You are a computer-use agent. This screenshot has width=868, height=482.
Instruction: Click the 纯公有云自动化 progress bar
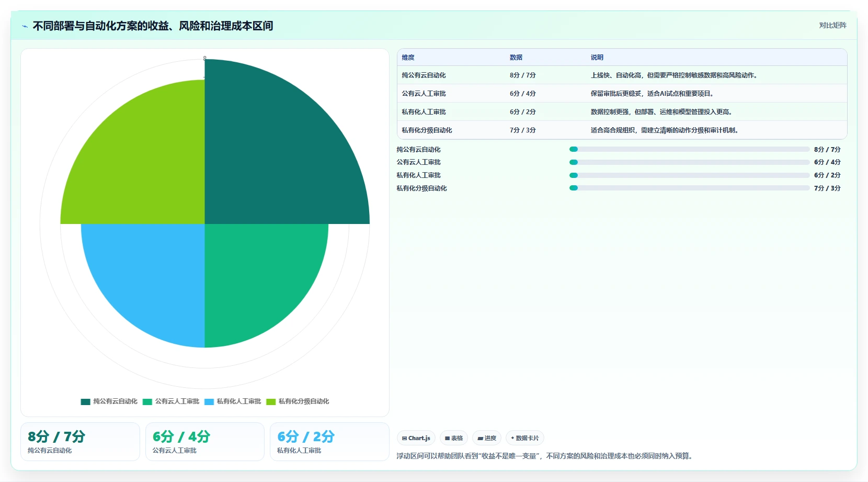pos(689,149)
